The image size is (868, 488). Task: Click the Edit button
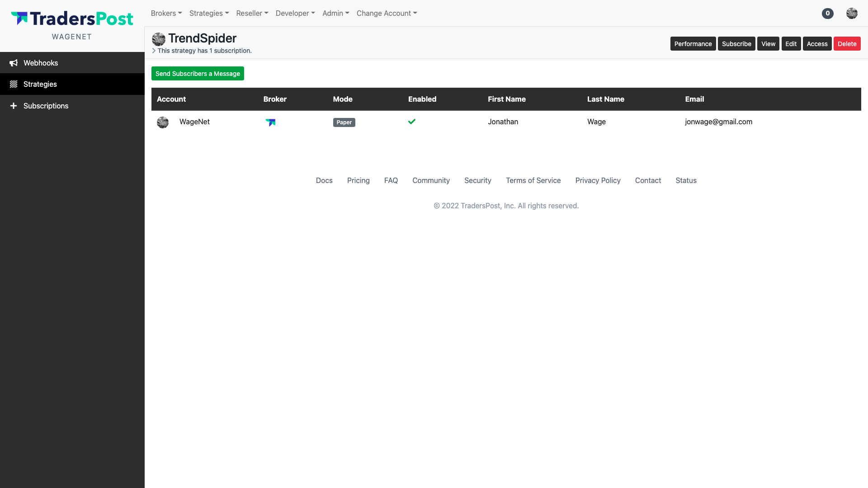[x=791, y=44]
